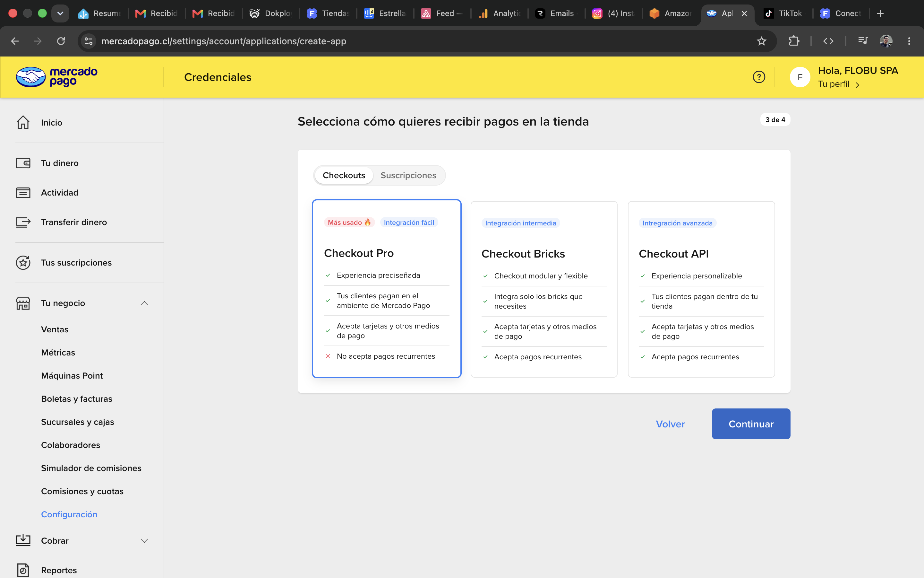Viewport: 924px width, 578px height.
Task: Click the Reportes document icon
Action: click(23, 570)
